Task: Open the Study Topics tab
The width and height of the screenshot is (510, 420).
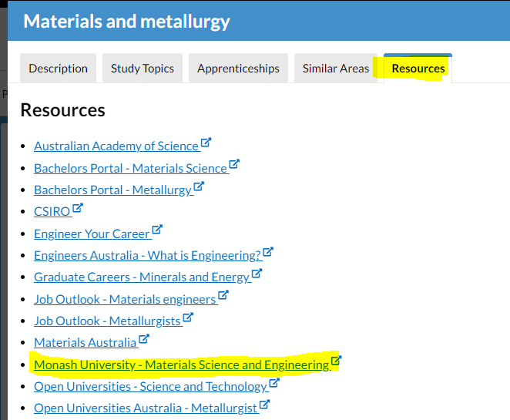Action: click(143, 69)
